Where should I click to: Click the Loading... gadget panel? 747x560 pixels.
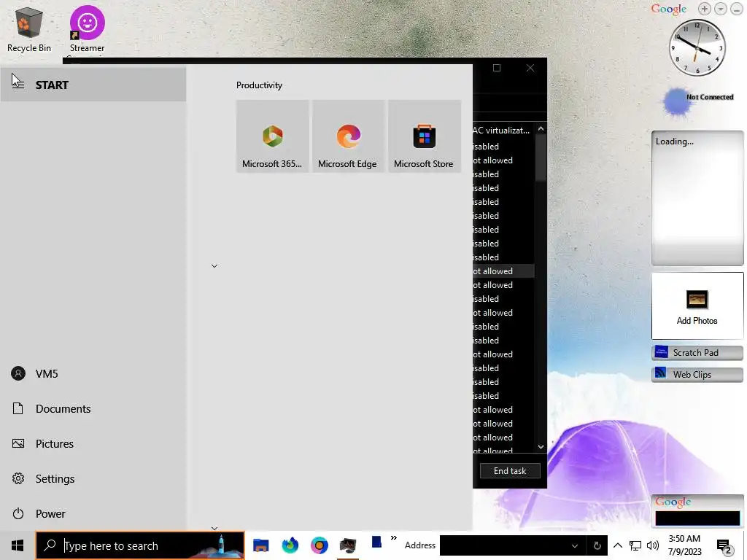[697, 198]
